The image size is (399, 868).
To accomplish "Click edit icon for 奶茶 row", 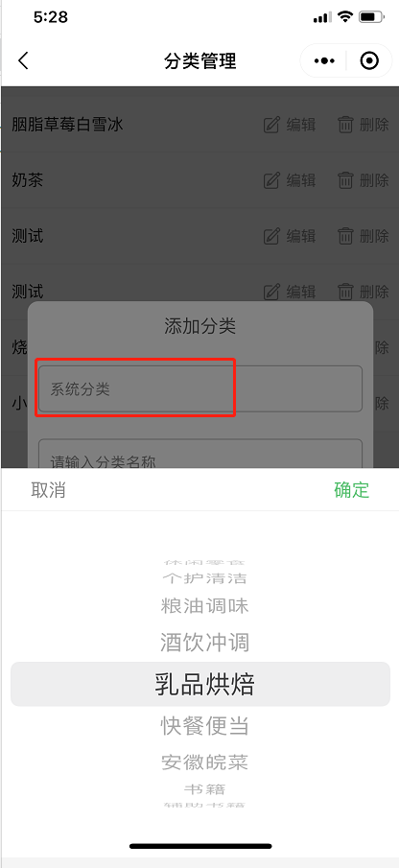I will [271, 180].
